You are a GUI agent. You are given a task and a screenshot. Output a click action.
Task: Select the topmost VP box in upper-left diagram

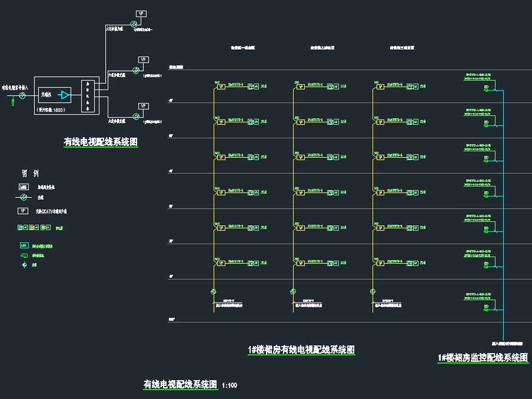point(141,13)
